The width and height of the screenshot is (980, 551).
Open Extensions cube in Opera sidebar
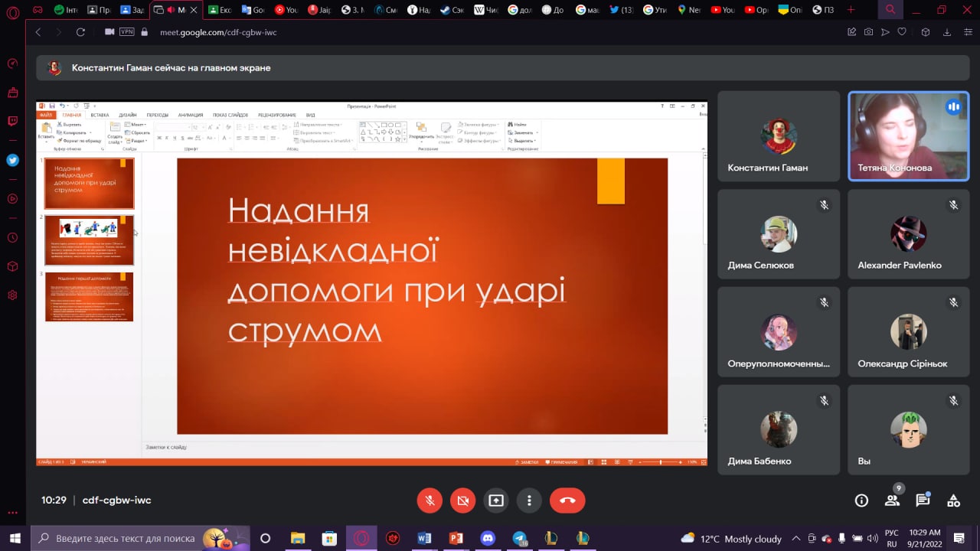point(12,266)
